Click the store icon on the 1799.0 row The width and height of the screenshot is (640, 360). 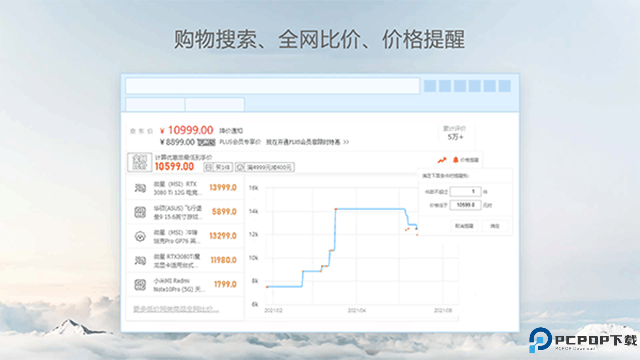point(140,284)
